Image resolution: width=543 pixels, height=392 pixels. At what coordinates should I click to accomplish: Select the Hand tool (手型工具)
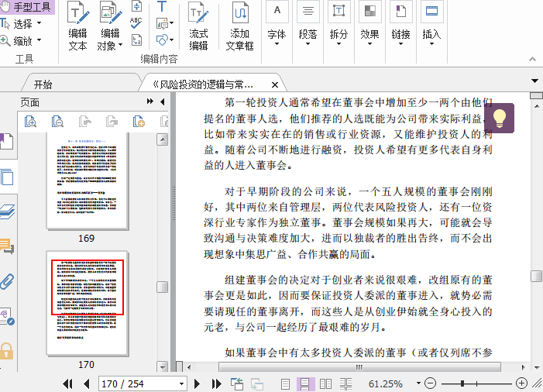click(26, 7)
